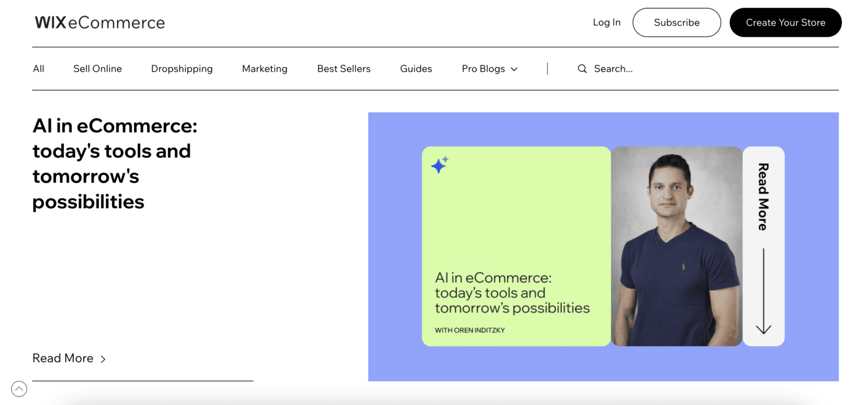Click the Subscribe button
The height and width of the screenshot is (405, 868).
click(x=676, y=23)
